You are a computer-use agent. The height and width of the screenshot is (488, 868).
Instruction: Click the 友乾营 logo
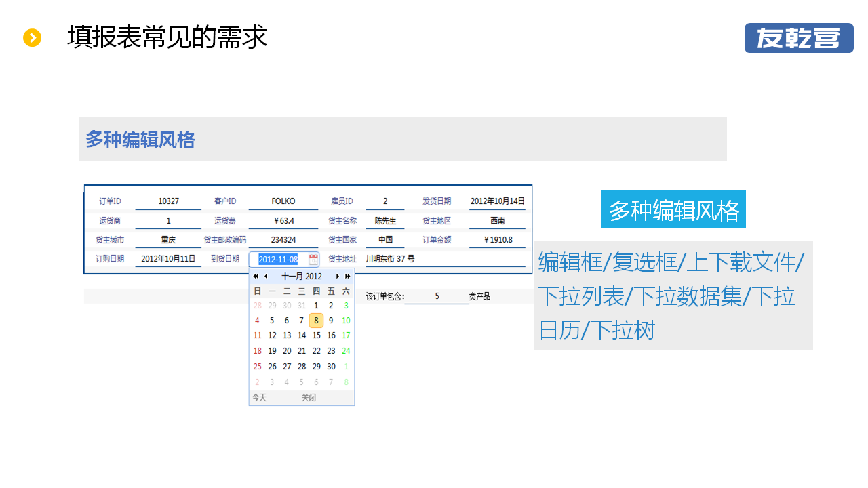click(798, 38)
